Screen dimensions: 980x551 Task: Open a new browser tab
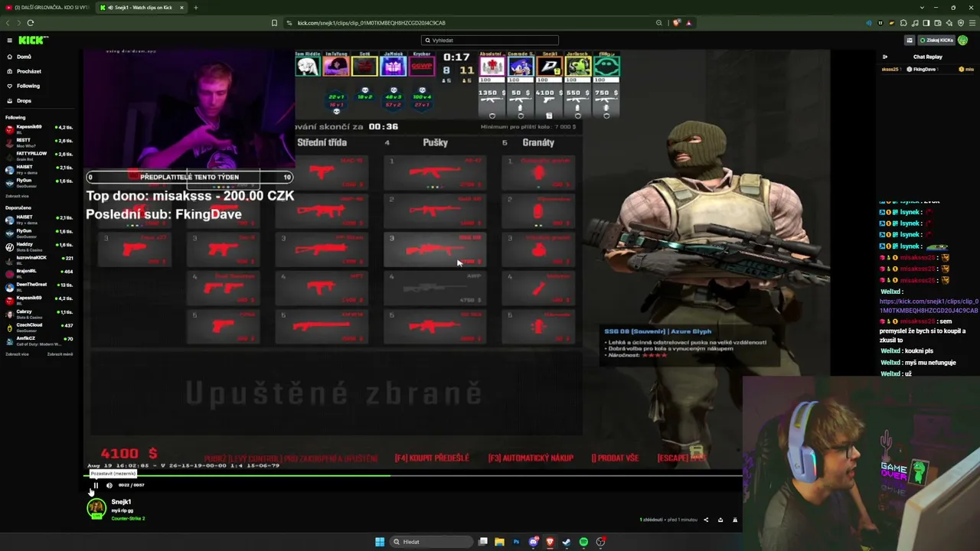[195, 8]
